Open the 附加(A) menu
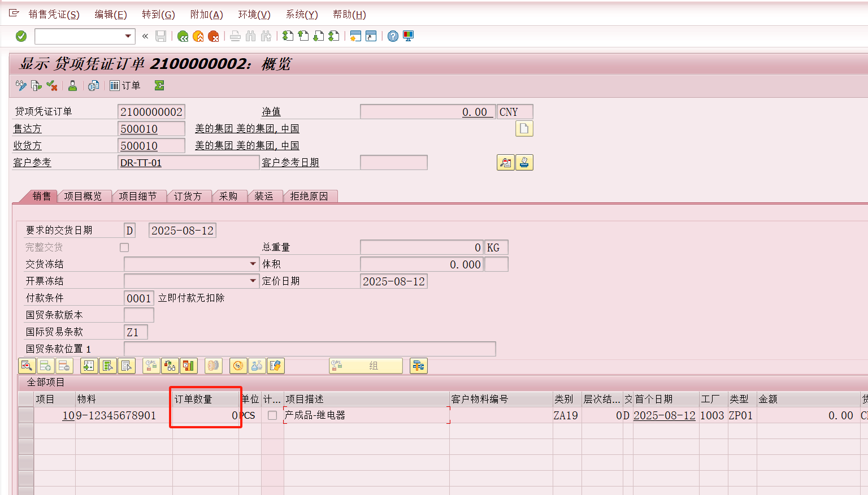 point(206,14)
